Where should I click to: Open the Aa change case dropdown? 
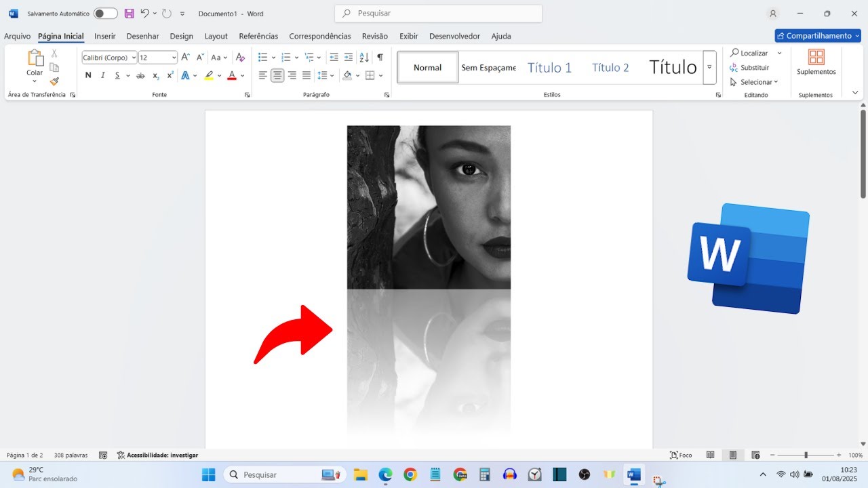coord(219,58)
